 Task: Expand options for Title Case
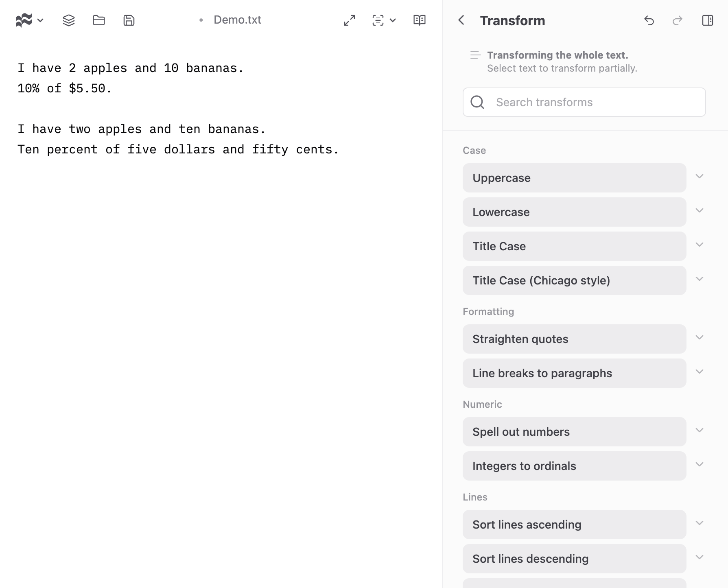700,245
